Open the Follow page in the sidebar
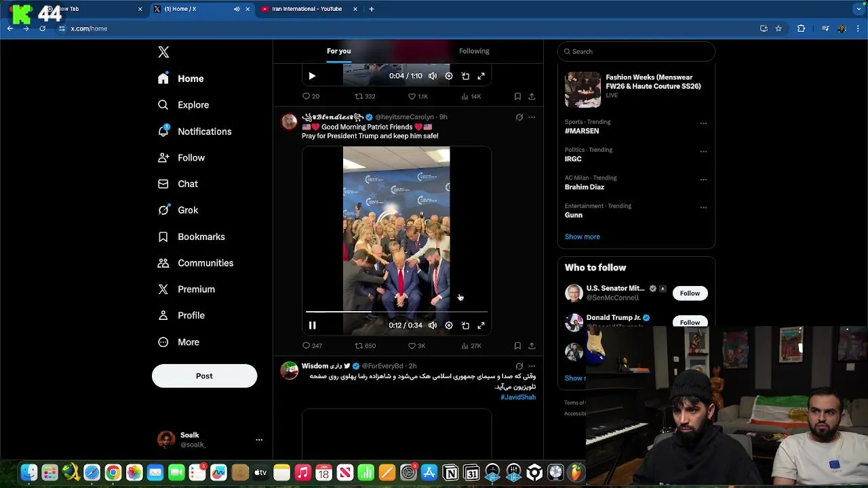The width and height of the screenshot is (868, 488). point(181,158)
